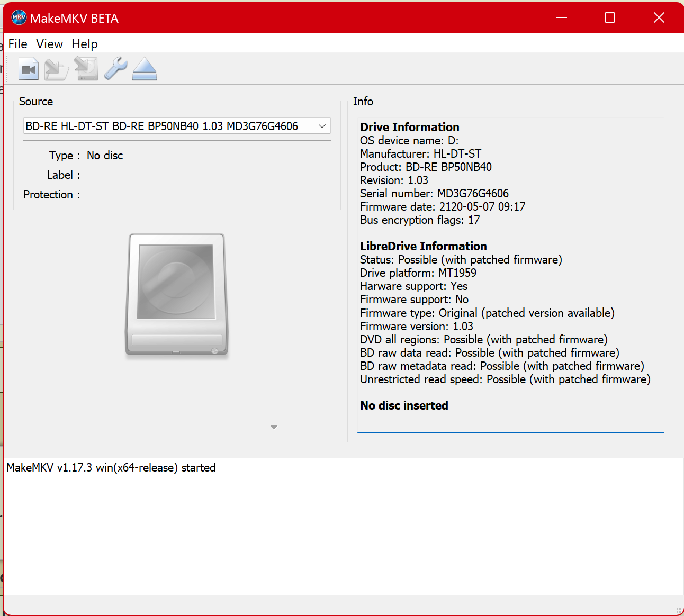
Task: Maximize the MakeMKV window
Action: (x=610, y=18)
